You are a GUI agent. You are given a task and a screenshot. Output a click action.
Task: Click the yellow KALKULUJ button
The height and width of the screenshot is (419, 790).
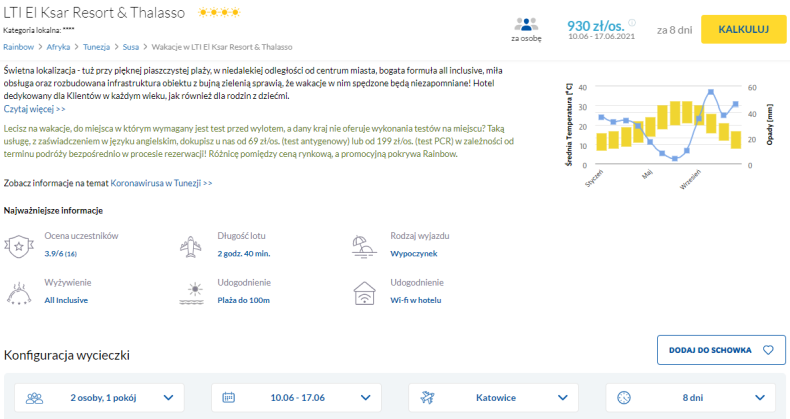tap(744, 29)
